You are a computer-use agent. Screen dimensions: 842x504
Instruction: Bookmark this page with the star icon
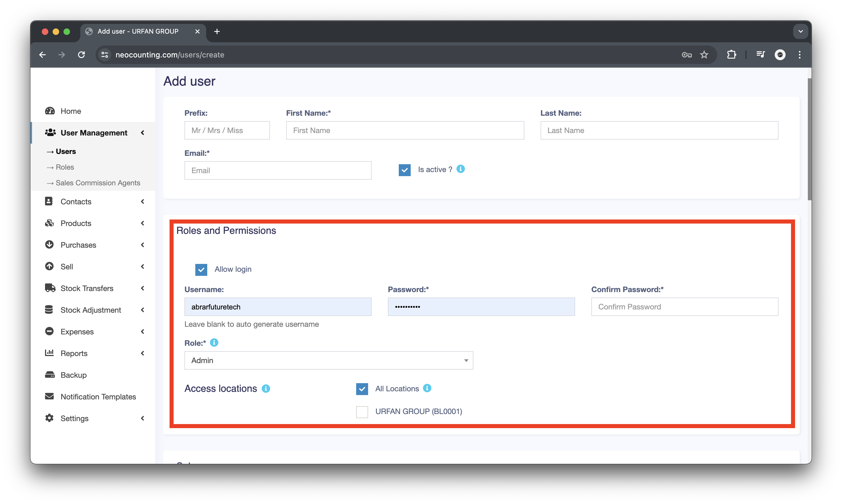coord(704,55)
